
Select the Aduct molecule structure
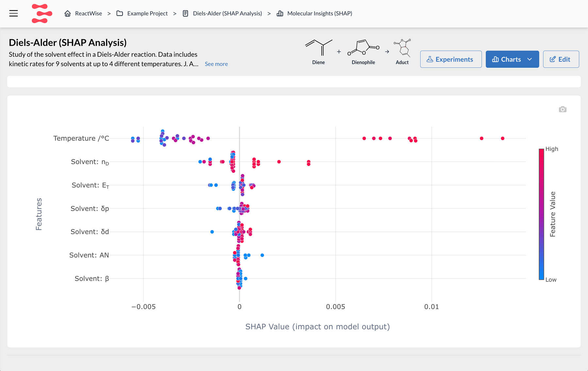pos(402,47)
